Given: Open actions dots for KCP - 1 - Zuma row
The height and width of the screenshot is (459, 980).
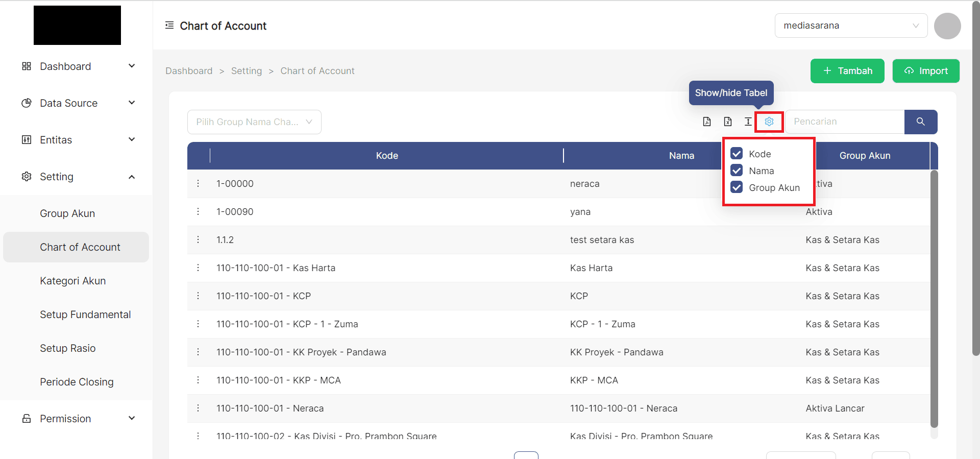Looking at the screenshot, I should tap(198, 324).
